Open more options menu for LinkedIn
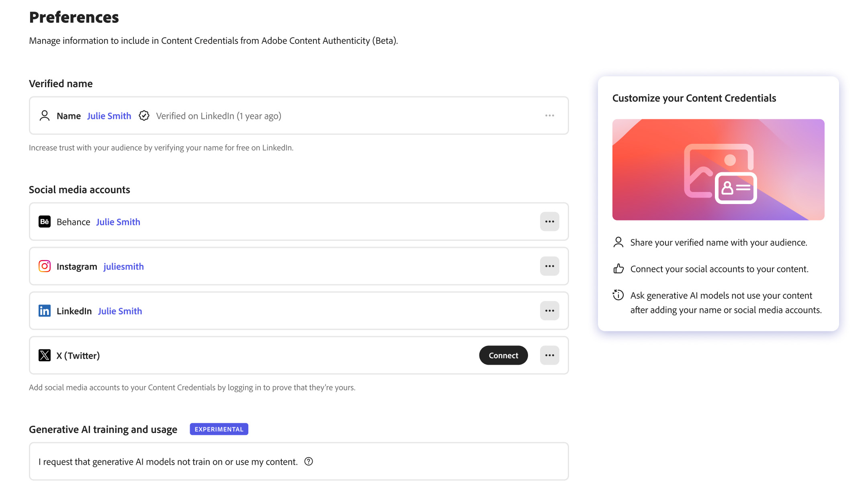Screen dimensions: 868x488 tap(549, 311)
